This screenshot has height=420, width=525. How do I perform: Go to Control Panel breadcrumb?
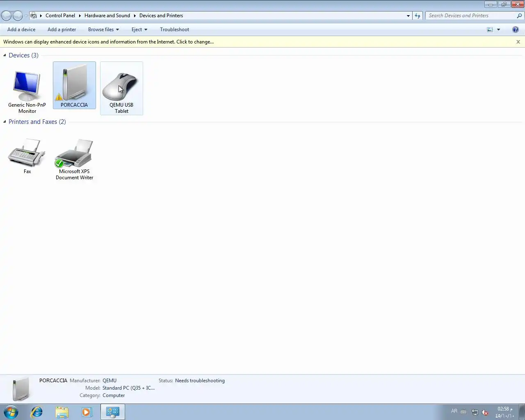click(60, 16)
